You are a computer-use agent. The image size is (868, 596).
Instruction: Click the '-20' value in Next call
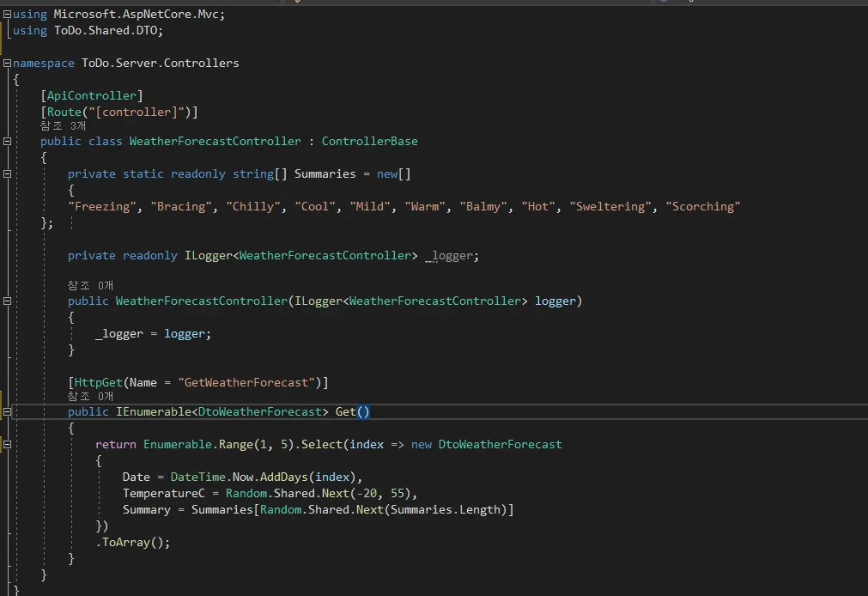coord(367,494)
